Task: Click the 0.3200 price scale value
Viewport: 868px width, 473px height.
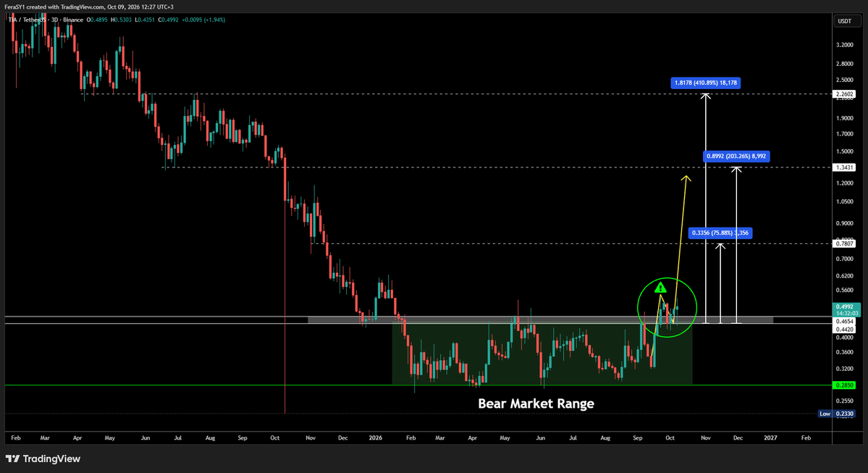Action: pos(845,368)
